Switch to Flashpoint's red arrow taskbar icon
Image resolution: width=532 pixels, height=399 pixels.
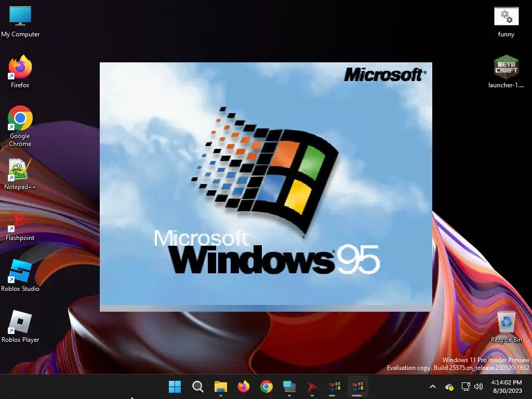point(312,387)
